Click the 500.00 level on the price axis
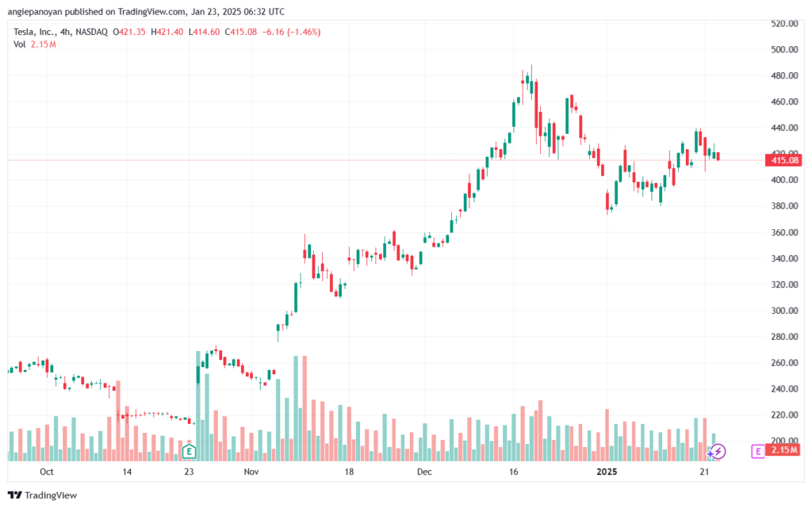This screenshot has width=812, height=508. [x=784, y=50]
